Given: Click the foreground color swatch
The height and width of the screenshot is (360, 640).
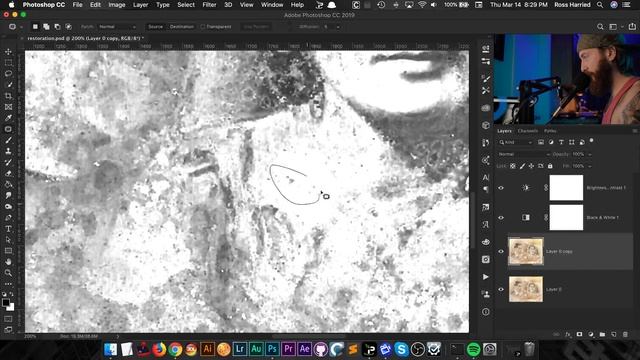Looking at the screenshot, I should [x=5, y=302].
